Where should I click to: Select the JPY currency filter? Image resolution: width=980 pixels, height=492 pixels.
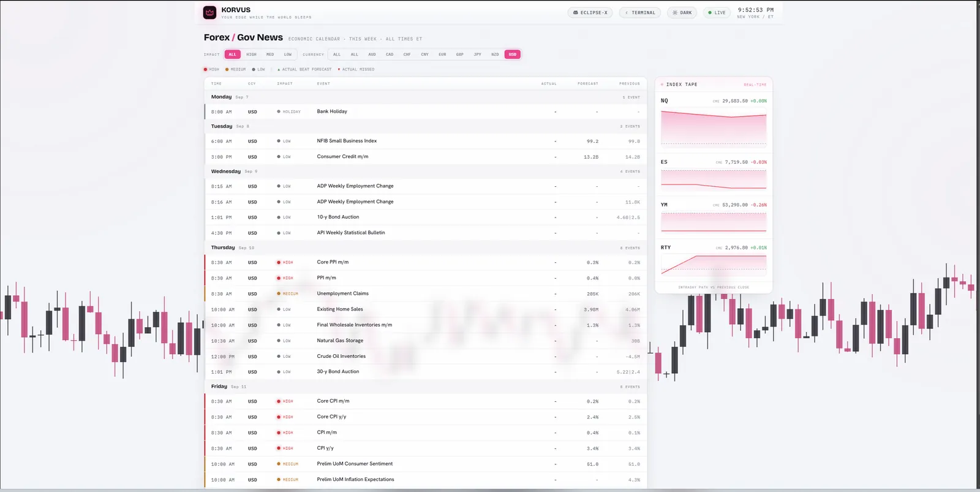477,55
